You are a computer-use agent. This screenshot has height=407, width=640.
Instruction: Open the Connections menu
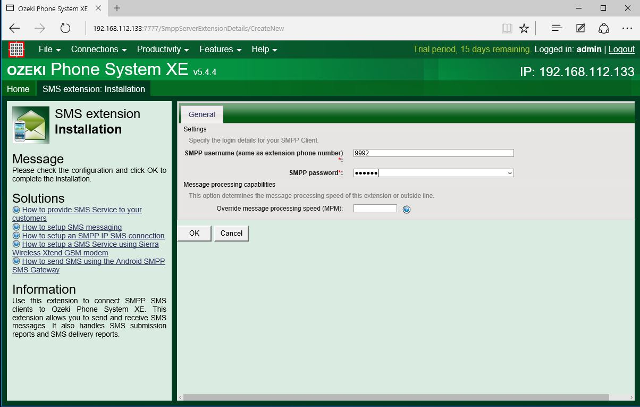[99, 49]
